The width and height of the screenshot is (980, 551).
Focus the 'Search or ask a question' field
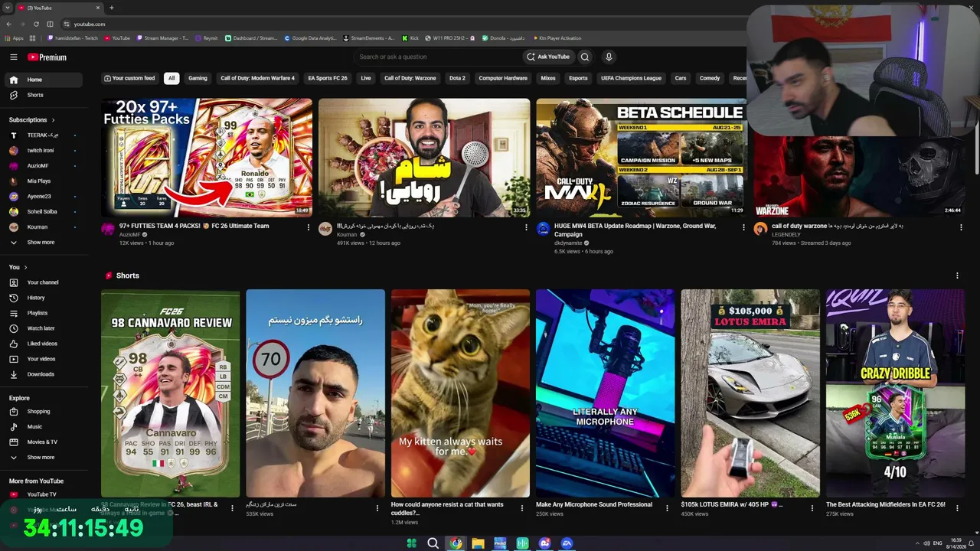pos(438,57)
